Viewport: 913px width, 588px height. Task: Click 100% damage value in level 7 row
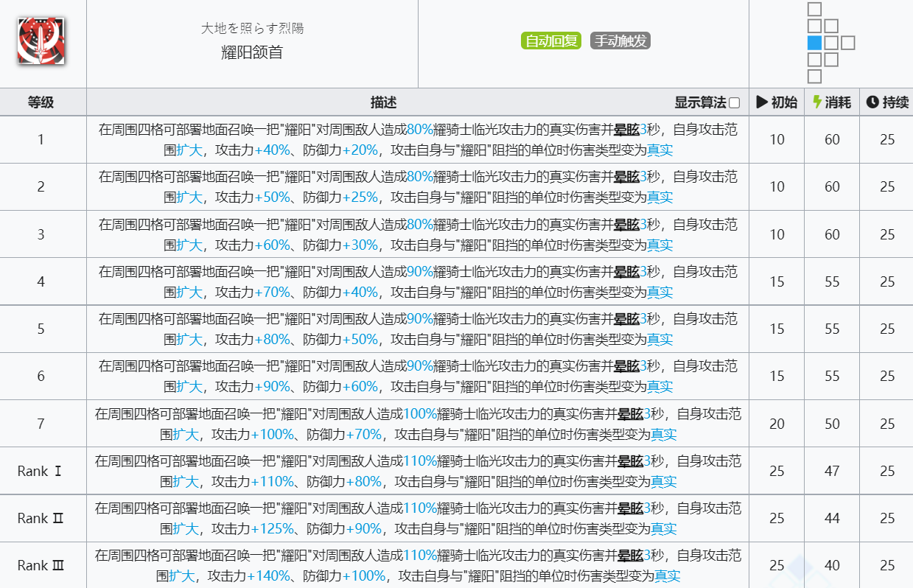tap(420, 414)
